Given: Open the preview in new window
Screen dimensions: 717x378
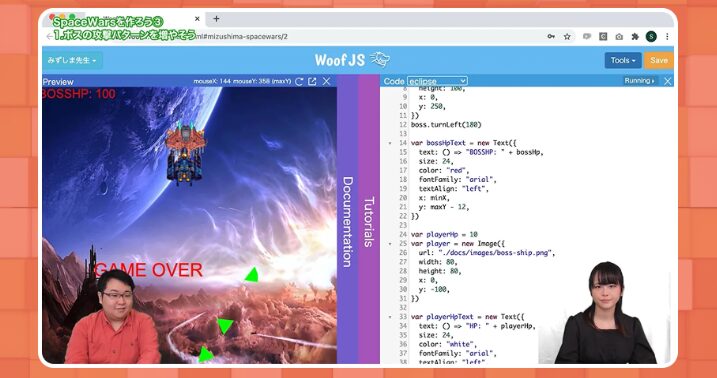Looking at the screenshot, I should [x=312, y=81].
